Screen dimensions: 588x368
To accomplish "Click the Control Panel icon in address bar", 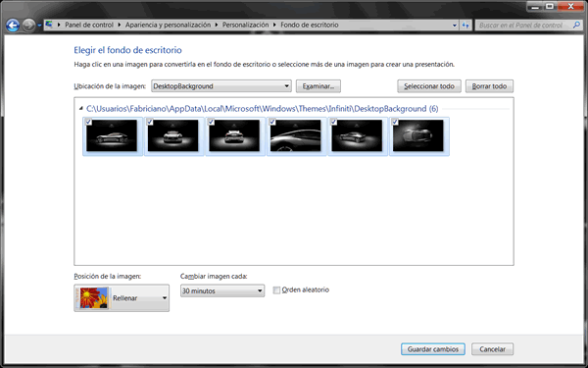I will click(x=49, y=25).
